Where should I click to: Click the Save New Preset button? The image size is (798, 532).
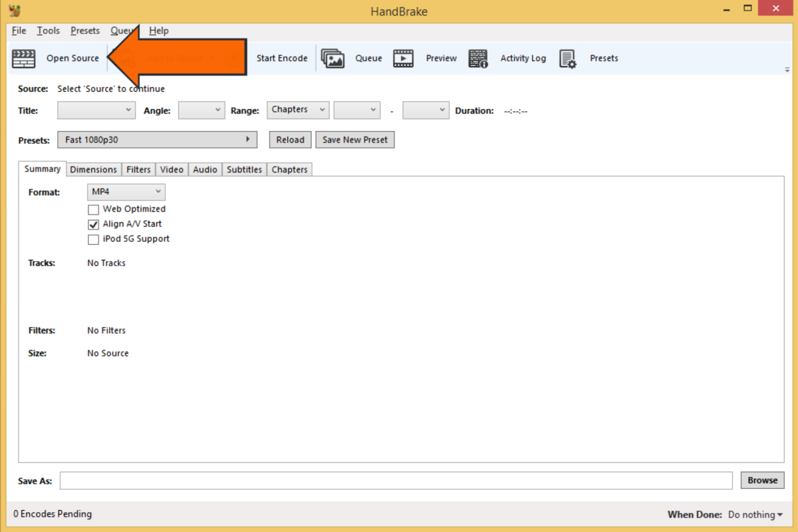tap(354, 140)
